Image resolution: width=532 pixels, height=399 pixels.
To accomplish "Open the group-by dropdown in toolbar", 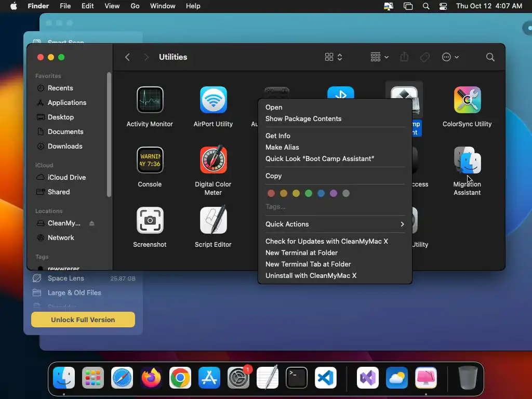I will pos(379,57).
